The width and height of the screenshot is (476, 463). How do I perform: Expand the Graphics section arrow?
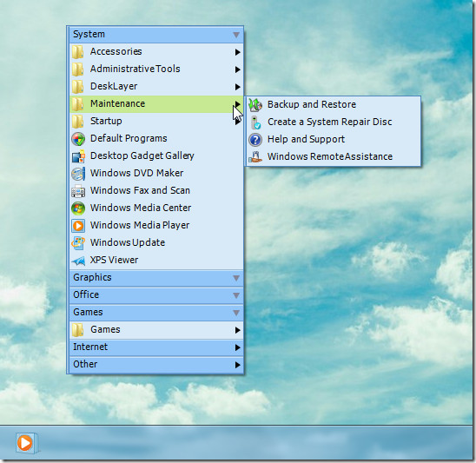[x=236, y=278]
